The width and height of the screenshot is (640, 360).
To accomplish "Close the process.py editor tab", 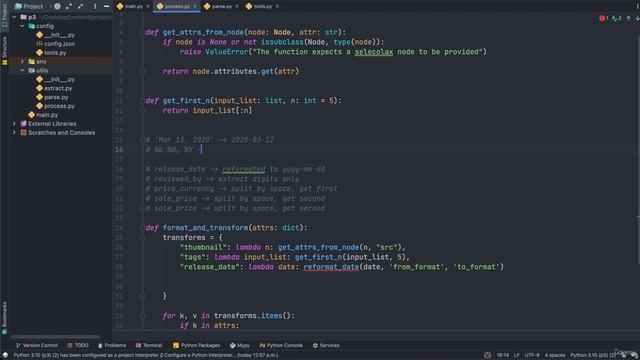I will pyautogui.click(x=195, y=6).
